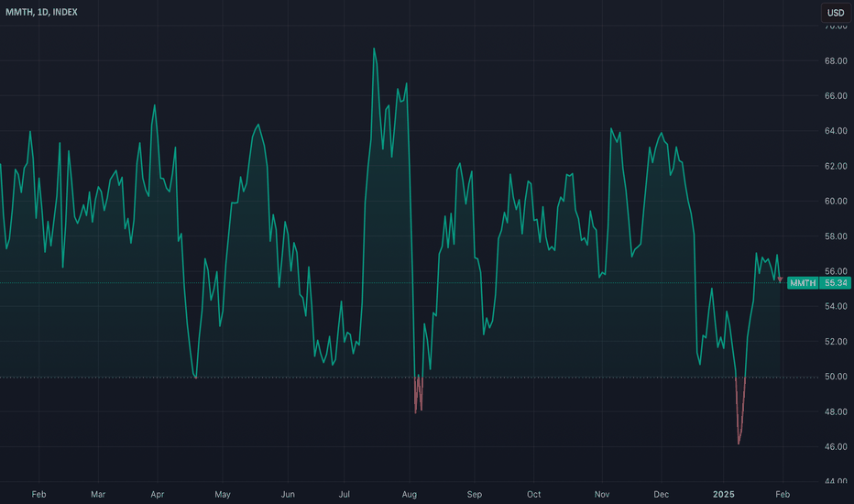
Task: Click the 58.00 price axis label
Action: (x=836, y=236)
